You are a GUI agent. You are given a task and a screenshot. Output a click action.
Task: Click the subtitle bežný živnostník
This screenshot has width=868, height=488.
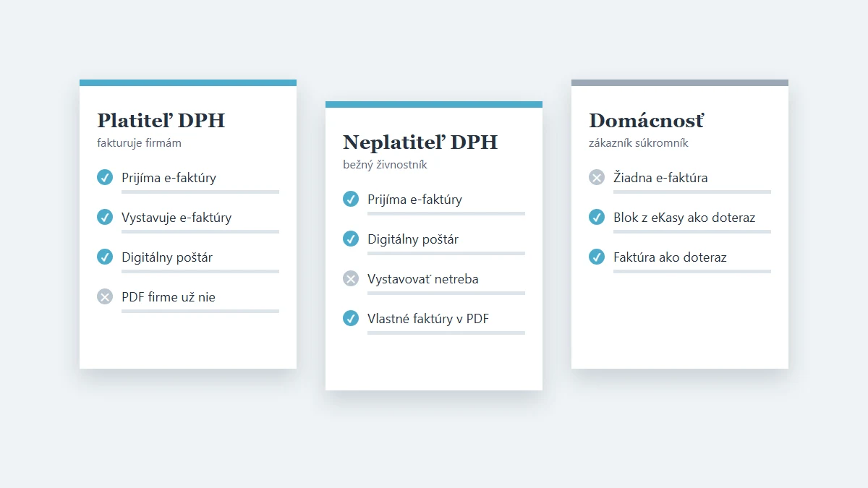[385, 165]
